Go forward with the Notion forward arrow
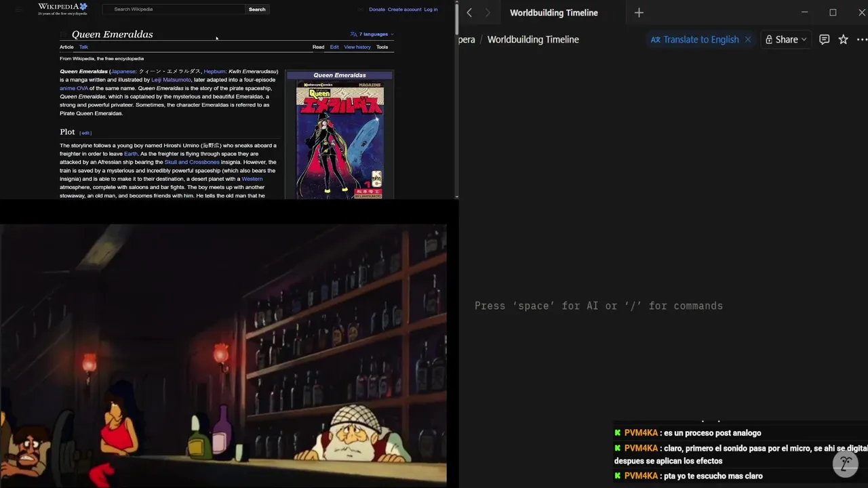The image size is (868, 488). point(487,12)
